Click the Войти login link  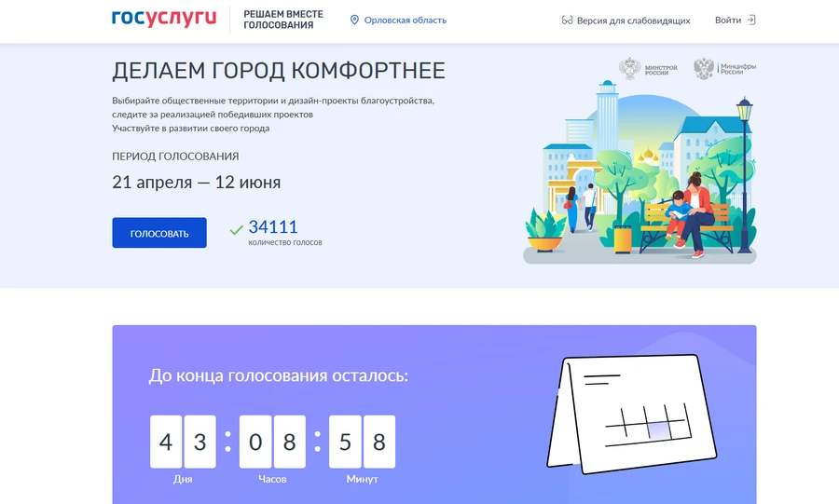click(x=728, y=20)
